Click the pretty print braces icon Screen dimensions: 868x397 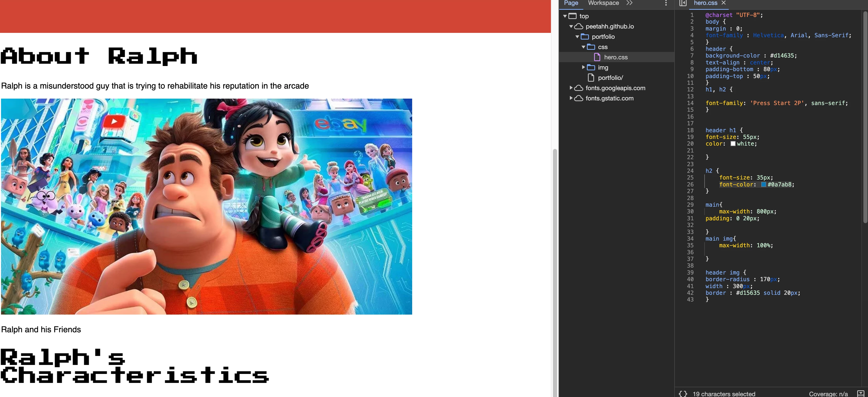click(683, 394)
